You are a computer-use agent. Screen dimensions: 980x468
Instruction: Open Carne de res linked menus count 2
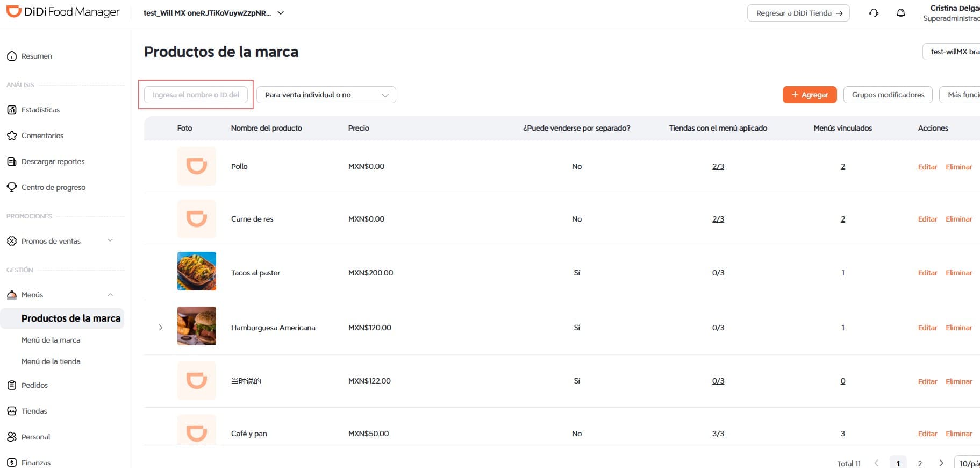[843, 219]
